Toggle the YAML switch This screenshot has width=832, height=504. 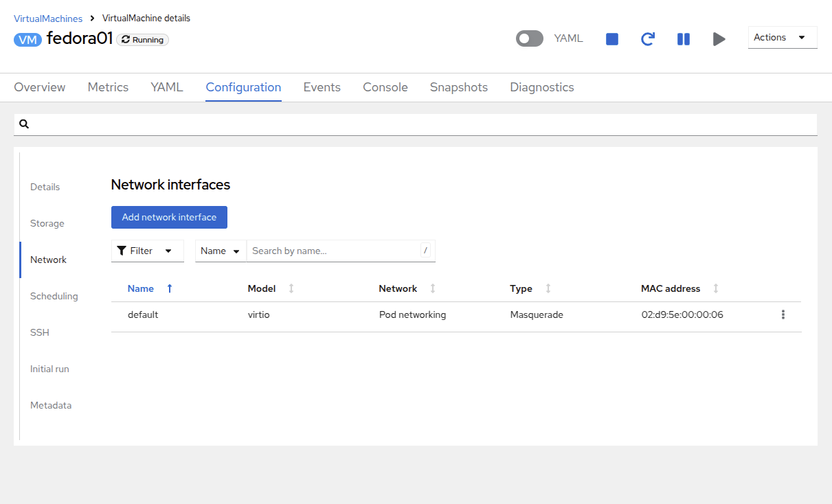tap(529, 38)
